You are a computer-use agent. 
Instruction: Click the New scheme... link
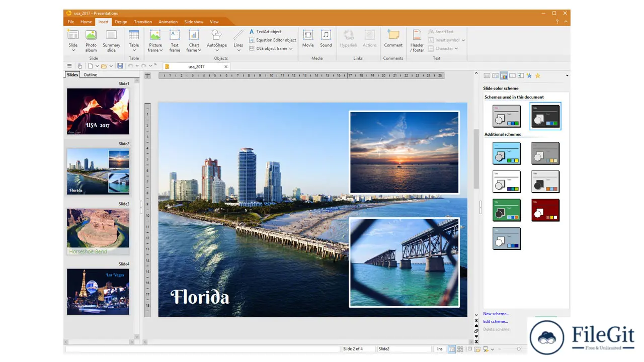coord(496,314)
